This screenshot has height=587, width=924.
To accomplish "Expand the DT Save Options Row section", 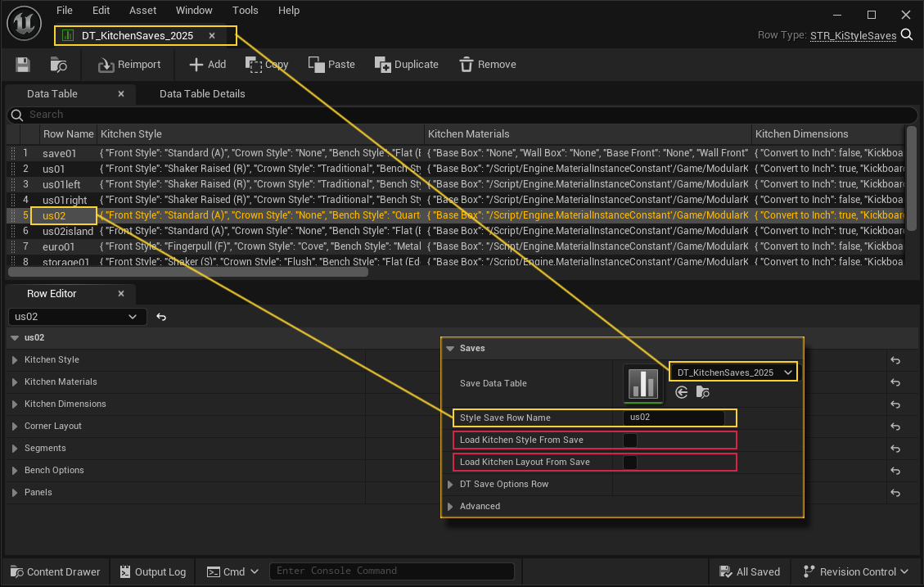I will coord(450,485).
